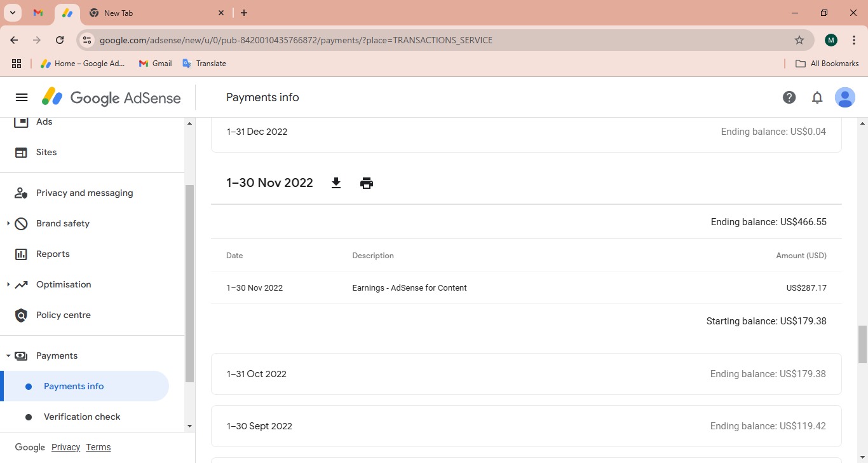Click the Reports chart icon
Screen dimensions: 868x463
(x=21, y=254)
